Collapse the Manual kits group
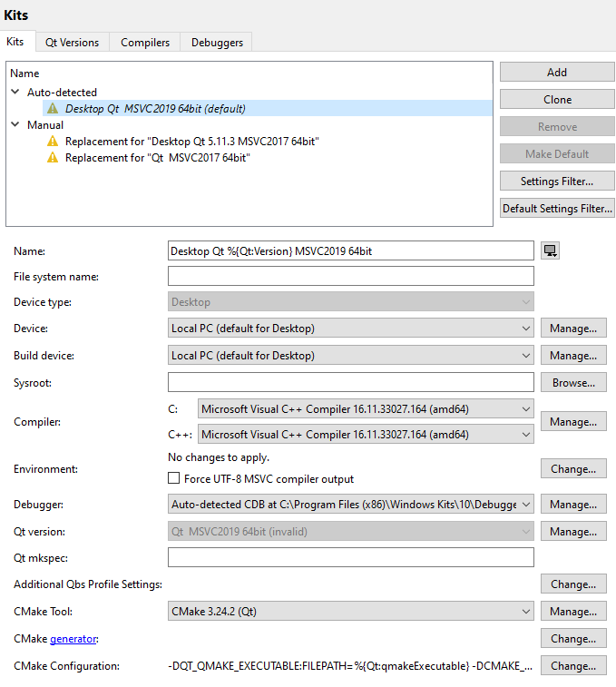 click(15, 124)
